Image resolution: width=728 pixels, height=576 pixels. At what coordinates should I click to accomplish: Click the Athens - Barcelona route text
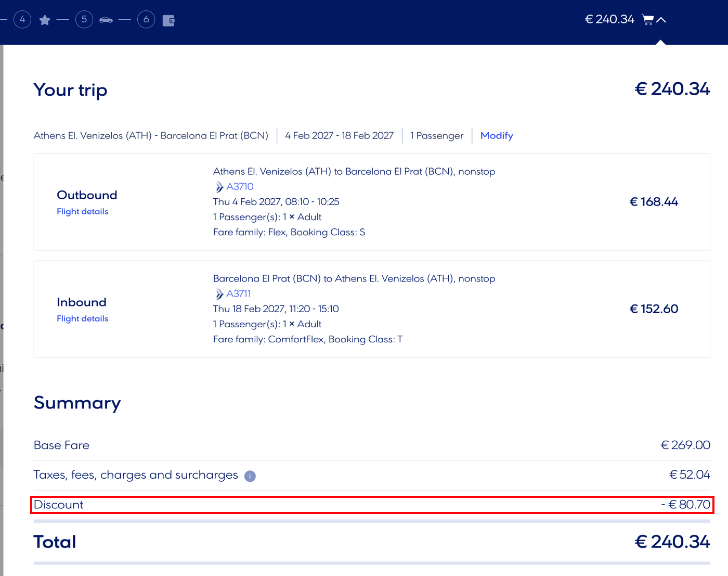pos(151,135)
